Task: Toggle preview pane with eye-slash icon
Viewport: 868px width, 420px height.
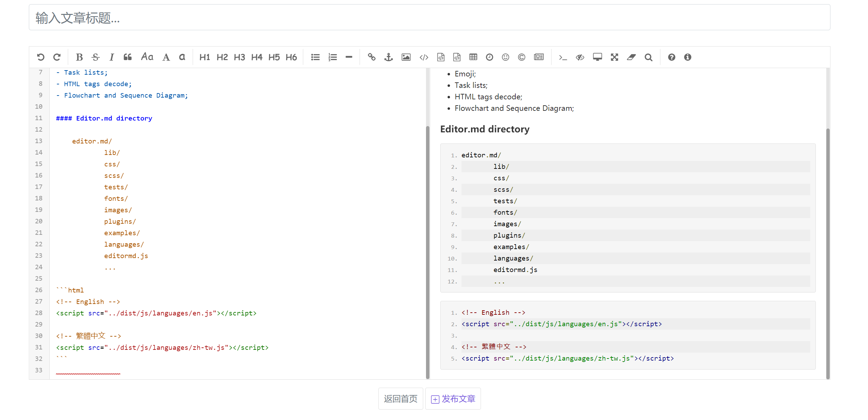Action: (580, 57)
